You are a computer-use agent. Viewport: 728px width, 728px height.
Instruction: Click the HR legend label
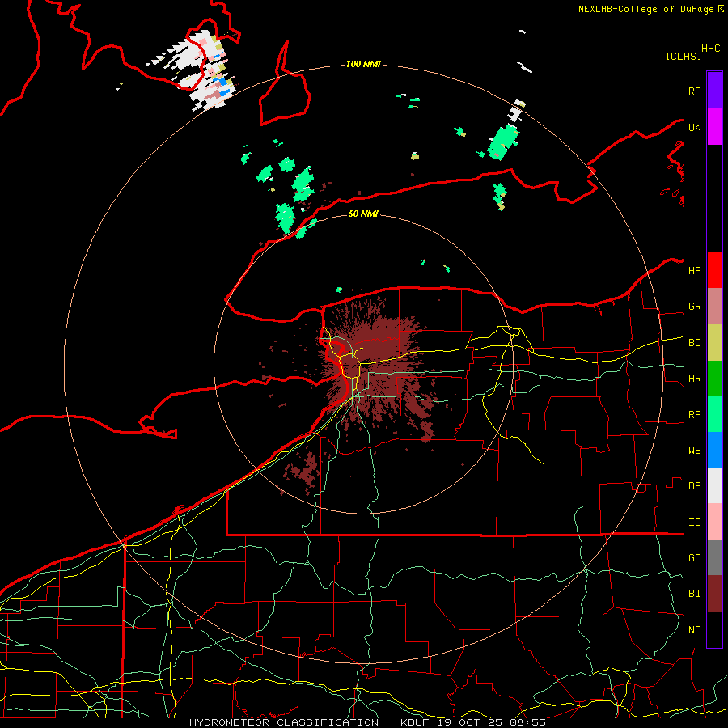695,379
